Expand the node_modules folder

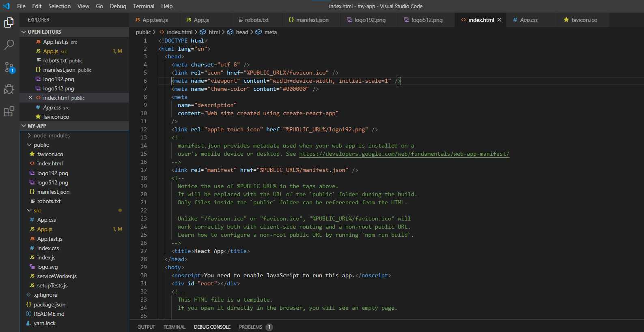click(29, 135)
